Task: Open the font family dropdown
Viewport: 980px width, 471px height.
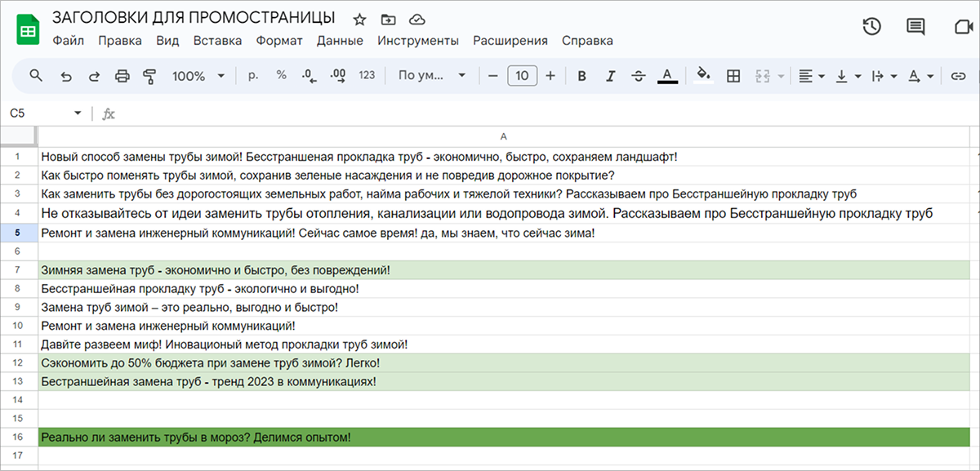Action: pyautogui.click(x=432, y=76)
